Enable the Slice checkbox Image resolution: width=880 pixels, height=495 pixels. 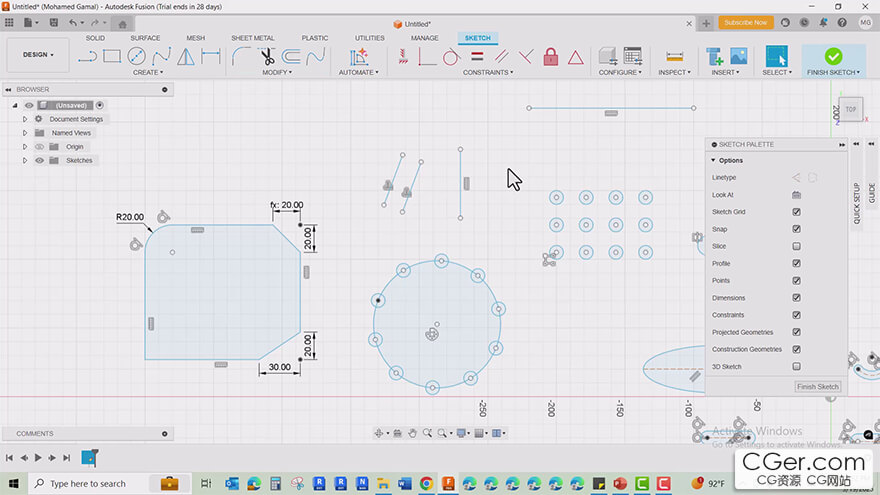[796, 246]
